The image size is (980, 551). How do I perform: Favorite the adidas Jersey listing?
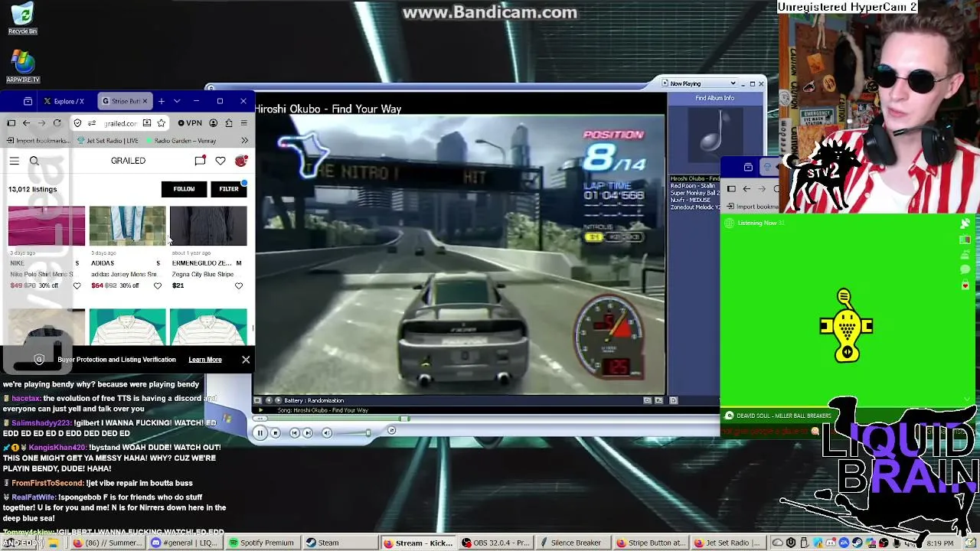click(158, 286)
